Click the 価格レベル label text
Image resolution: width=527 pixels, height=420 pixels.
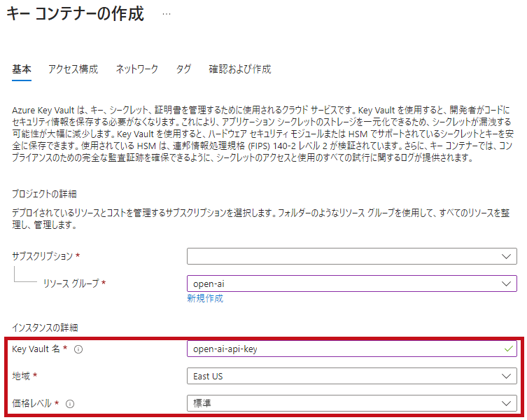click(x=32, y=403)
